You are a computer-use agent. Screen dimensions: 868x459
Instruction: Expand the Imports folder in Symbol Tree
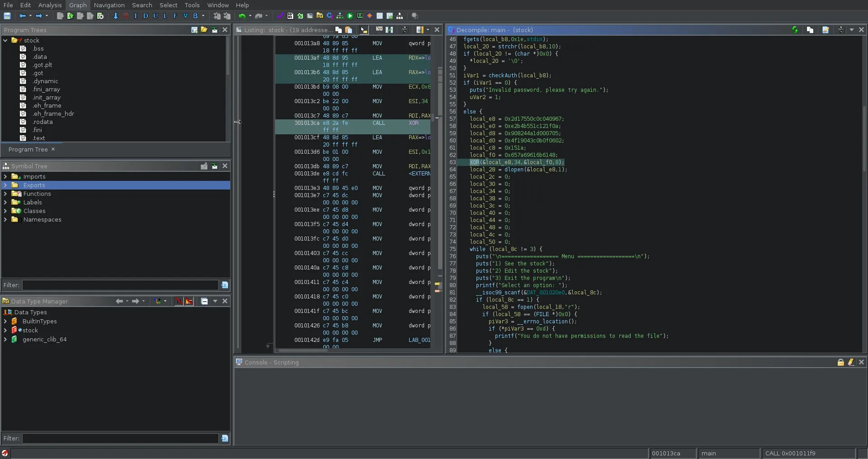tap(5, 176)
